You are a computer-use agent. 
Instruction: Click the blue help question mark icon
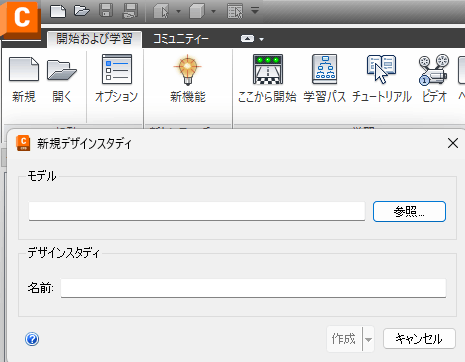pyautogui.click(x=32, y=339)
